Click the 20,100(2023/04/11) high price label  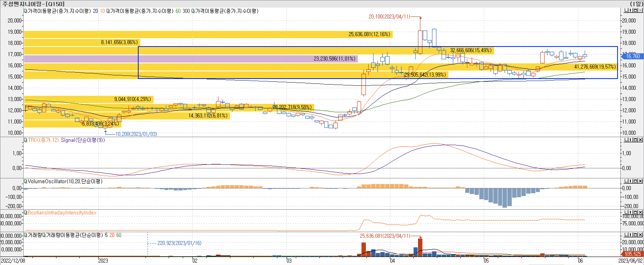(x=389, y=16)
